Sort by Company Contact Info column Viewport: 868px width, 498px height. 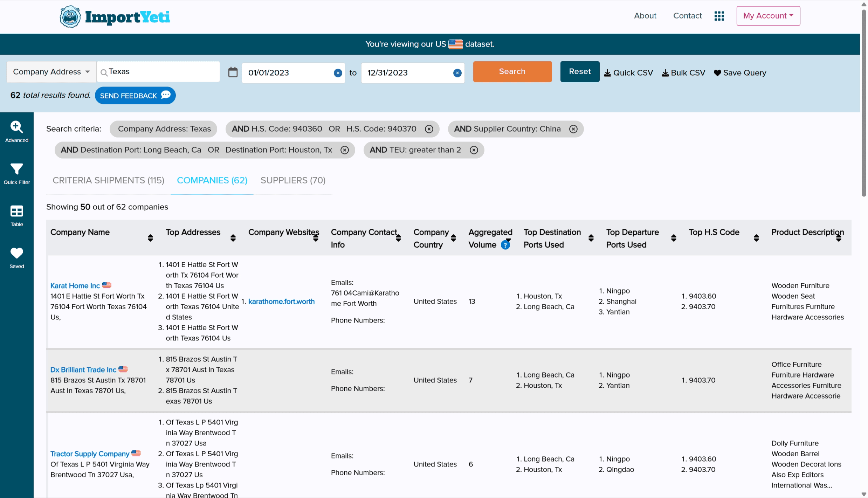click(x=398, y=238)
